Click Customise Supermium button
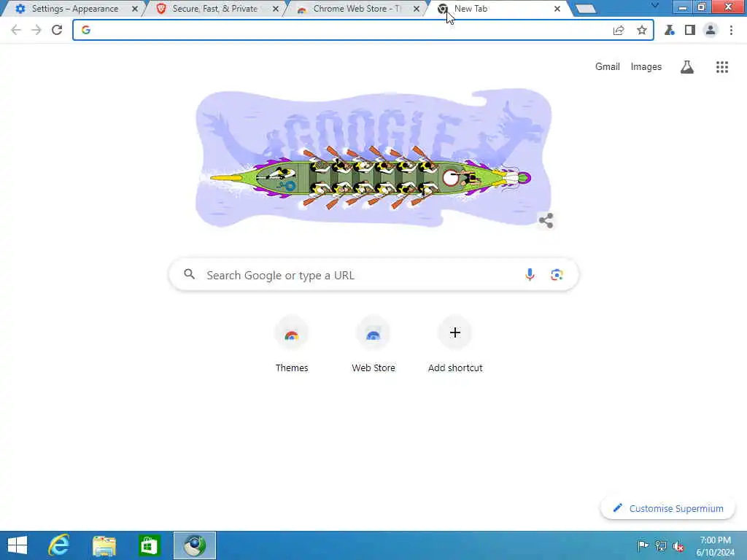Viewport: 747px width, 560px height. click(x=668, y=508)
